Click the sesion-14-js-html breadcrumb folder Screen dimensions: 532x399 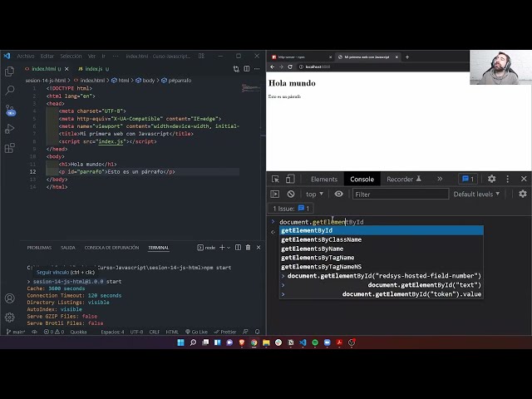tap(46, 81)
